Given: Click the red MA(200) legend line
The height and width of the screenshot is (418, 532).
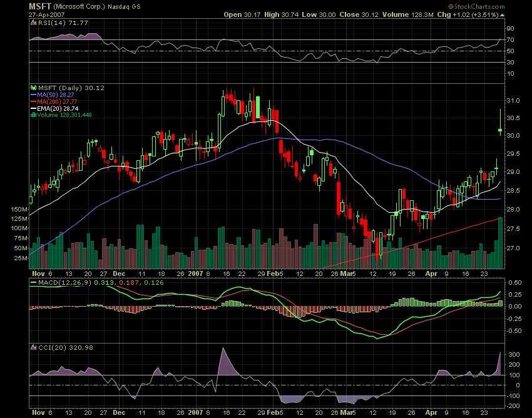Looking at the screenshot, I should pos(34,102).
